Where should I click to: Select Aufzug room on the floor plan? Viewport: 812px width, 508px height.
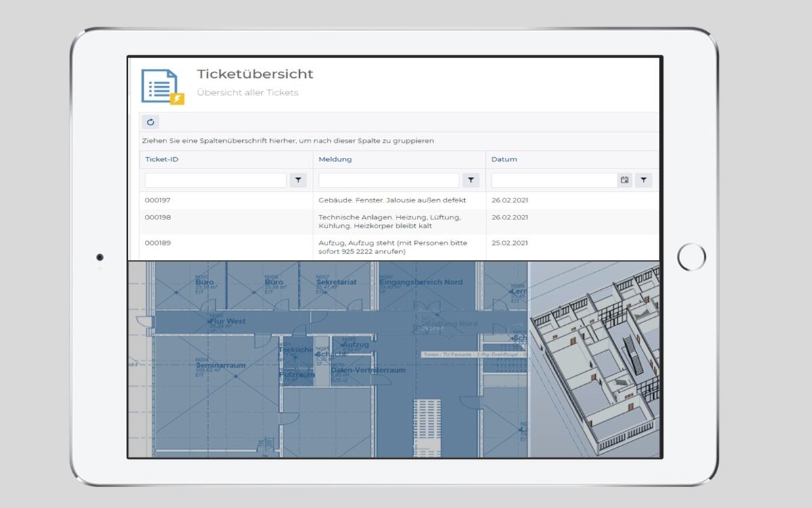pyautogui.click(x=355, y=344)
